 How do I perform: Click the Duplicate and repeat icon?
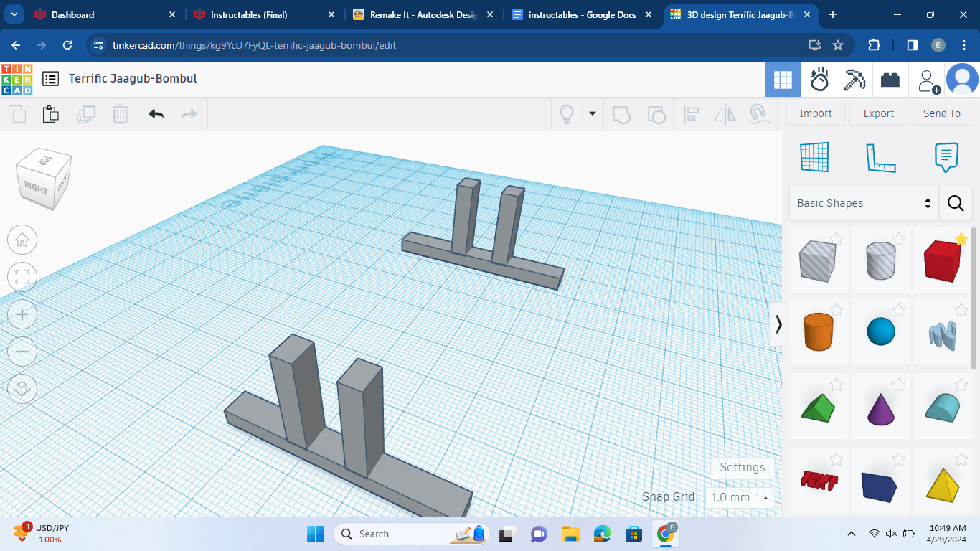click(x=86, y=114)
